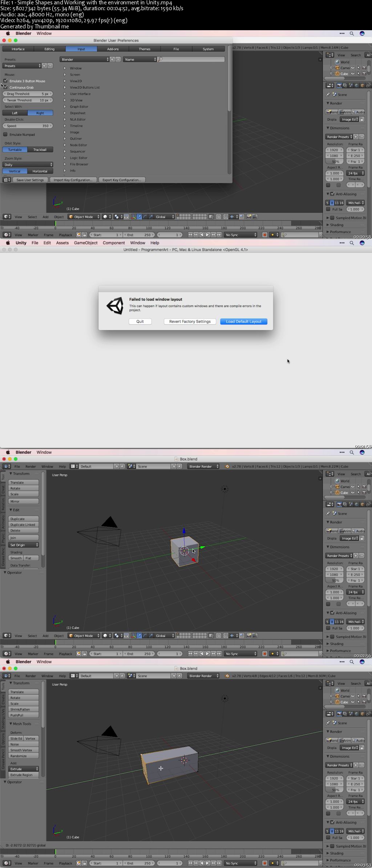
Task: Open Presets dropdown in User Preferences
Action: (22, 66)
